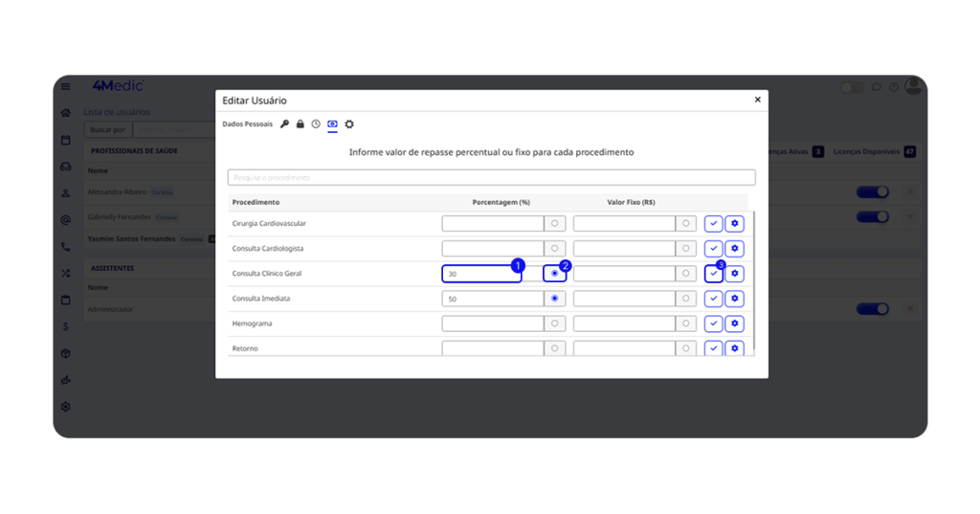Viewport: 980px width, 514px height.
Task: Open the key icon tab in Editar Usuário
Action: tap(285, 124)
